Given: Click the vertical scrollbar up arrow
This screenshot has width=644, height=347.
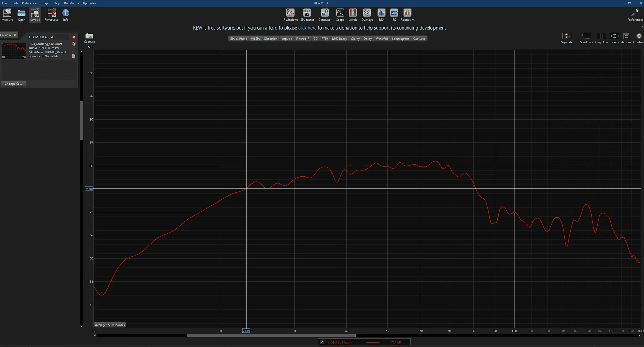Looking at the screenshot, I should (81, 51).
